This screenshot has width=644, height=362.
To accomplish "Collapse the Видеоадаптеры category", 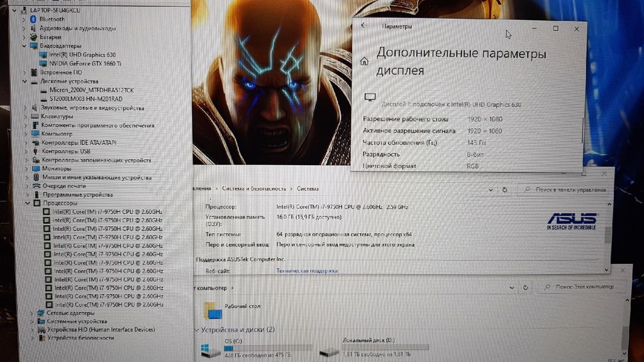I will point(25,46).
